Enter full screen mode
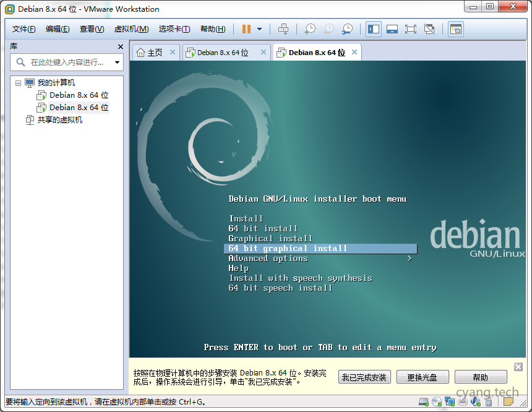The width and height of the screenshot is (532, 412). [x=410, y=29]
